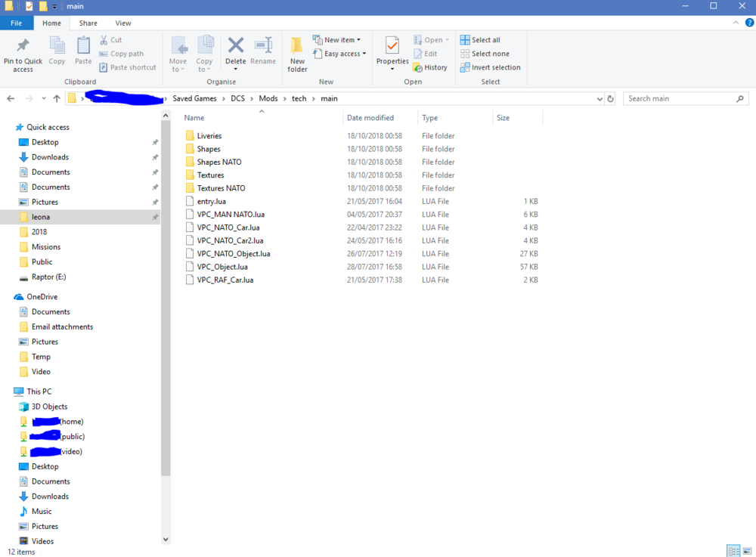Click navigation pane scroll down arrow
The image size is (756, 557).
point(166,540)
